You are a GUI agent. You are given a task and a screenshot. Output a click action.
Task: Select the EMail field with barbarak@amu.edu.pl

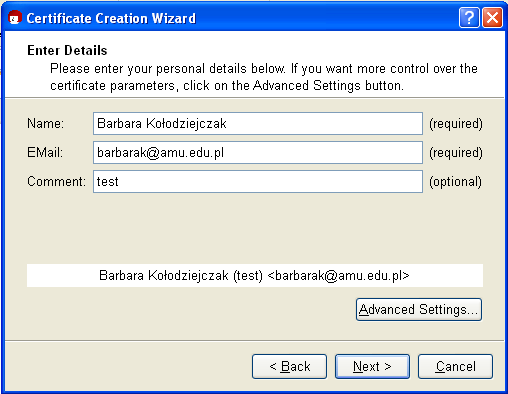(x=258, y=153)
